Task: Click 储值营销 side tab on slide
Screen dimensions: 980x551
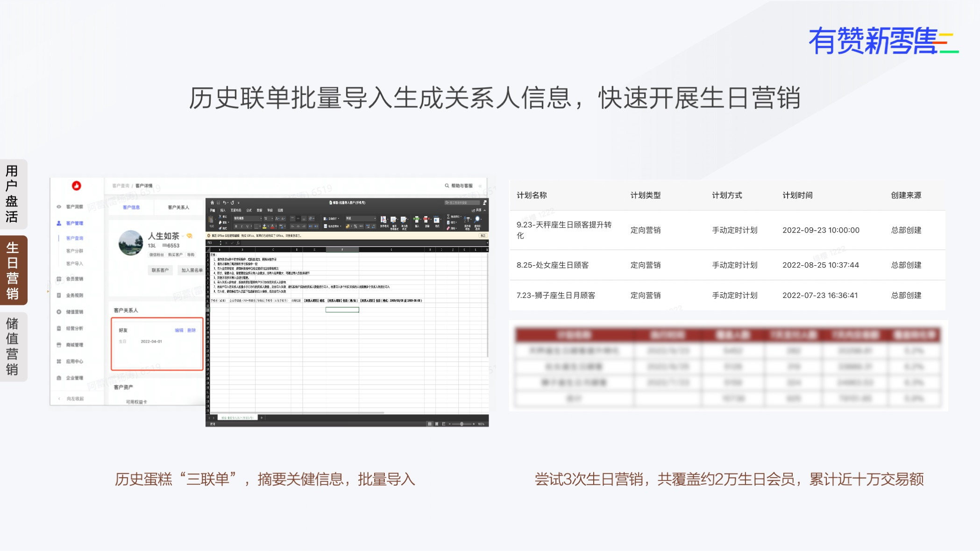Action: (13, 346)
